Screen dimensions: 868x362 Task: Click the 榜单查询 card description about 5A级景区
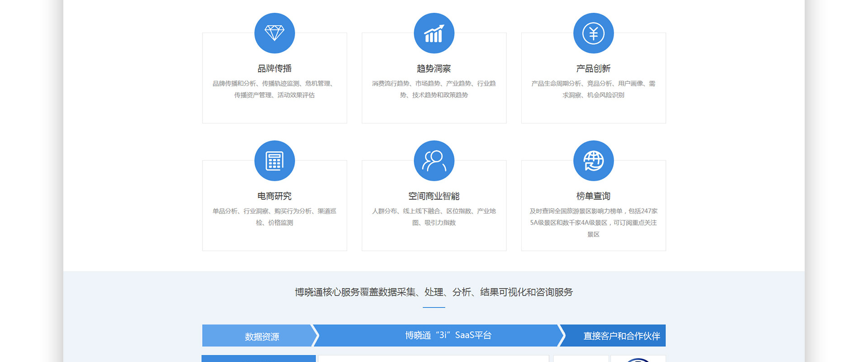click(x=593, y=223)
